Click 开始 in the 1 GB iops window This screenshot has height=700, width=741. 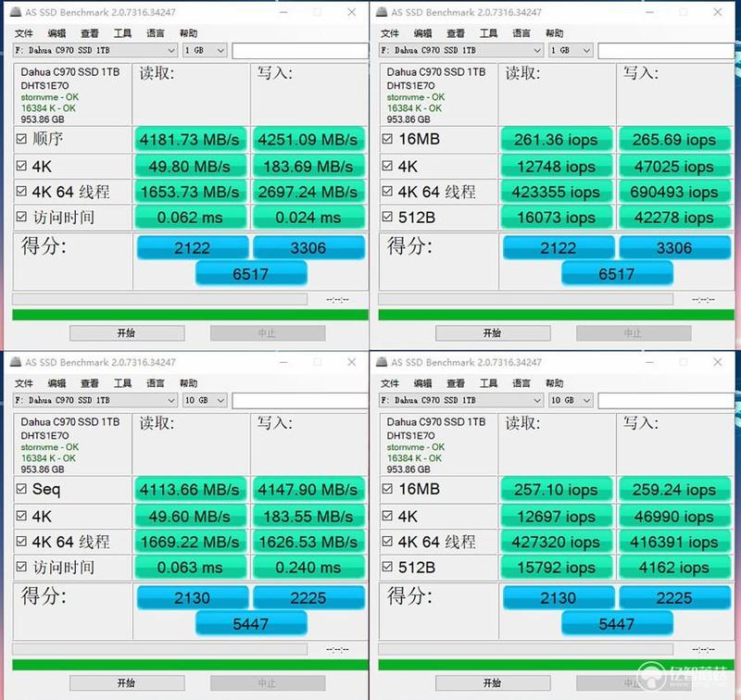point(493,333)
